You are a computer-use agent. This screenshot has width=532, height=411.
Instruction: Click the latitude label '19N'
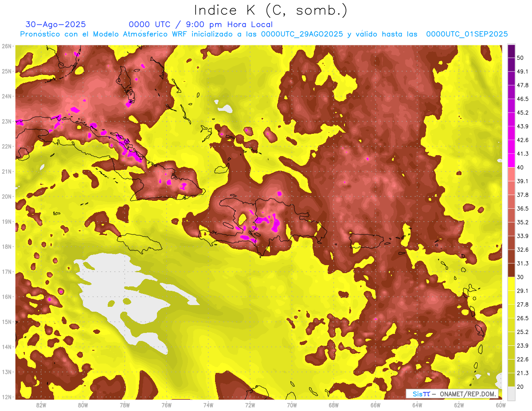(7, 222)
